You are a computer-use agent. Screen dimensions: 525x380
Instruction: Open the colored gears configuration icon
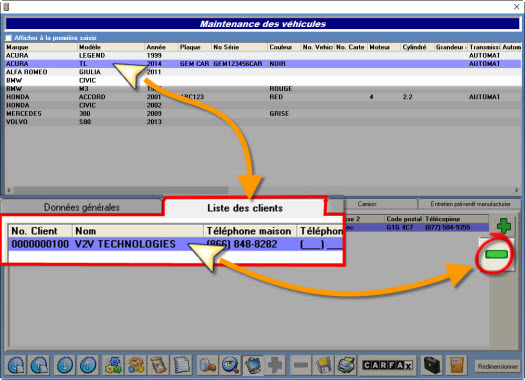(x=113, y=365)
